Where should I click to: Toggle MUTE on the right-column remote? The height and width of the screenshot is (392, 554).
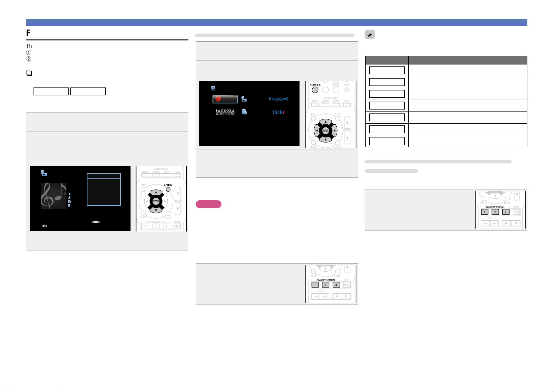[x=516, y=212]
